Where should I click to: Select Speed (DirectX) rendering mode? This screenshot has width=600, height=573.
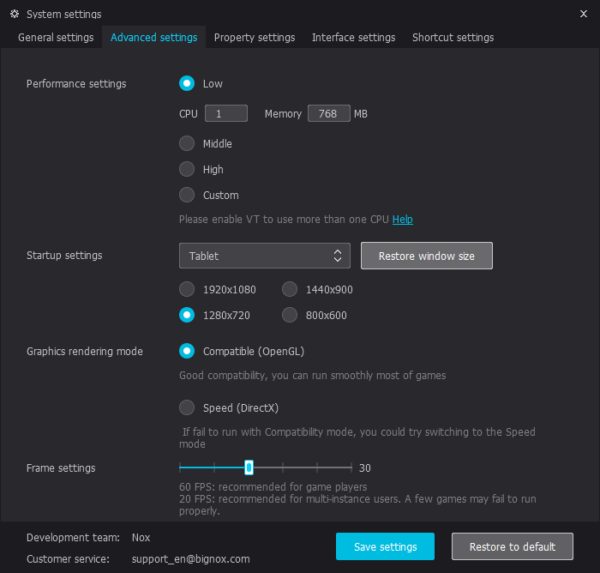tap(187, 408)
